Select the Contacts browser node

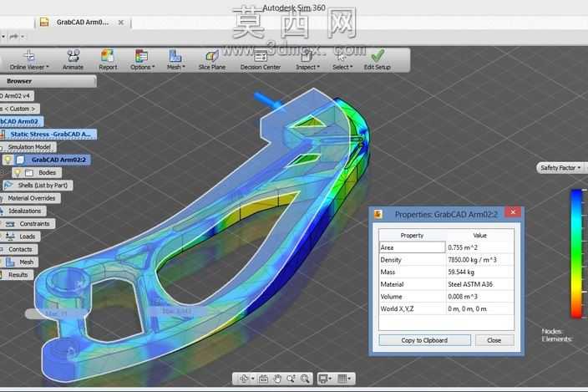pos(19,249)
